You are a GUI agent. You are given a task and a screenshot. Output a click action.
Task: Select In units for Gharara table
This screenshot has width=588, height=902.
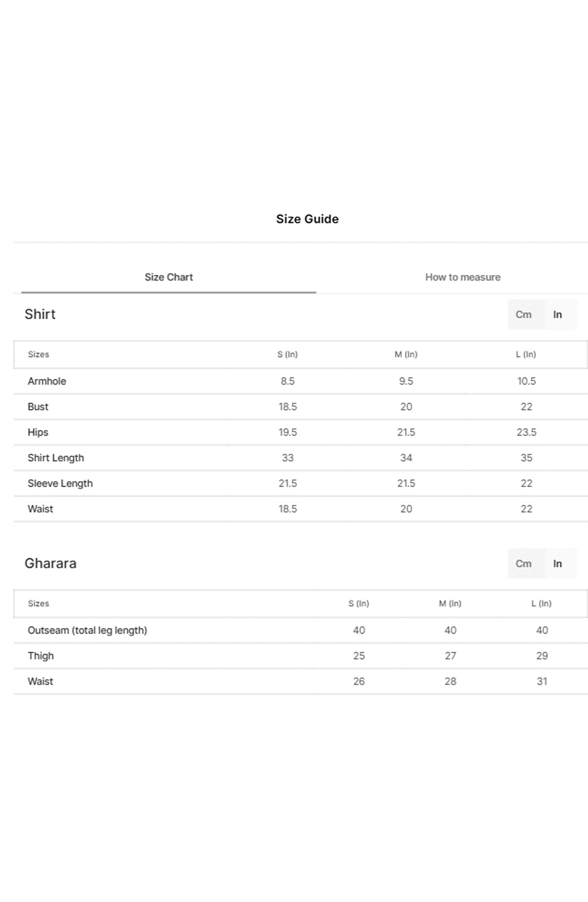(x=557, y=564)
